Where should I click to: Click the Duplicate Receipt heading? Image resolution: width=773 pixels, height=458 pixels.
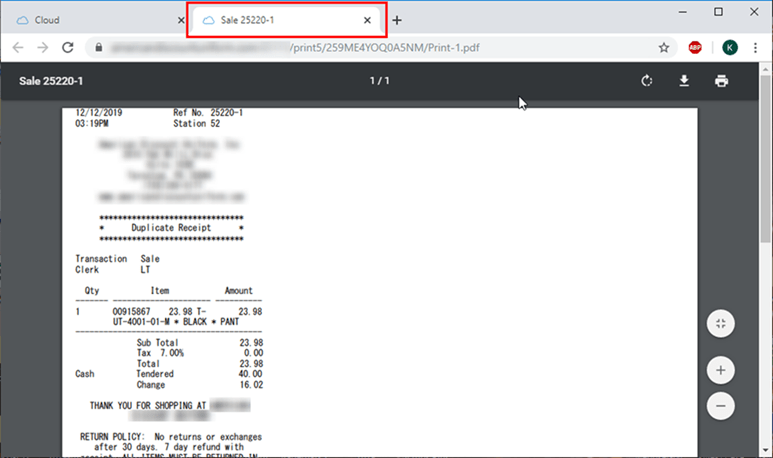click(x=171, y=227)
